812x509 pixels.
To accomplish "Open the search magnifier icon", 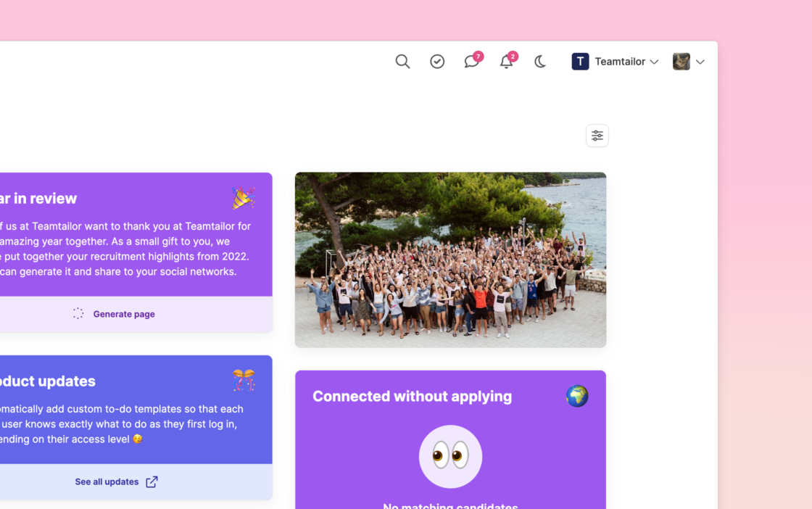I will pos(402,62).
